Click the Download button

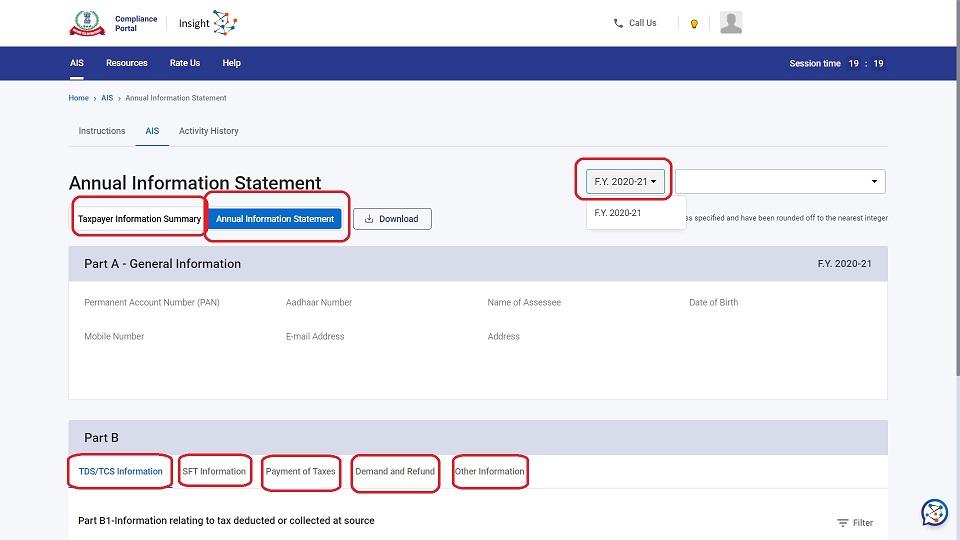(x=392, y=219)
